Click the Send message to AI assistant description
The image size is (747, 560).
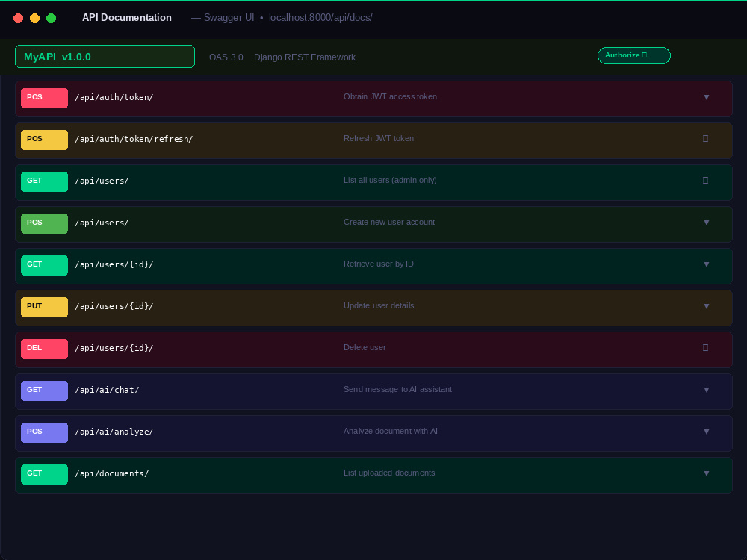click(398, 390)
